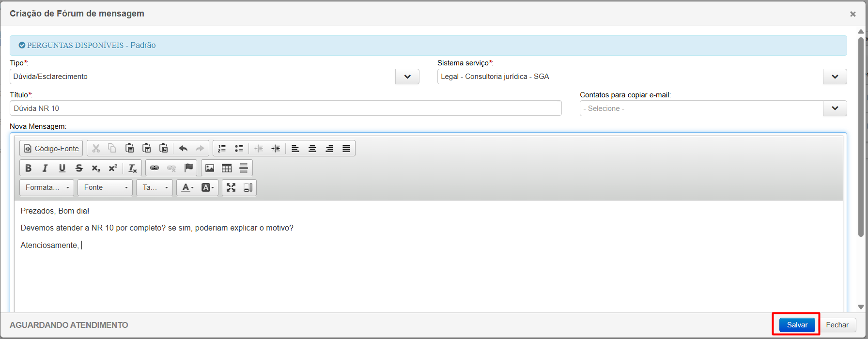This screenshot has height=339, width=868.
Task: Insert a table in editor
Action: point(227,168)
